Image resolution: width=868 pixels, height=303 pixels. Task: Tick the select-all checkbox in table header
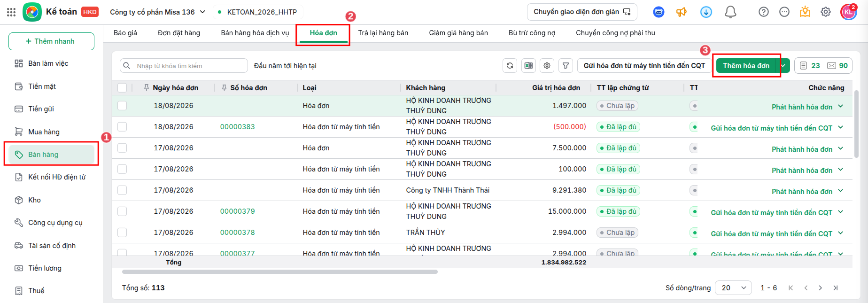pos(122,87)
